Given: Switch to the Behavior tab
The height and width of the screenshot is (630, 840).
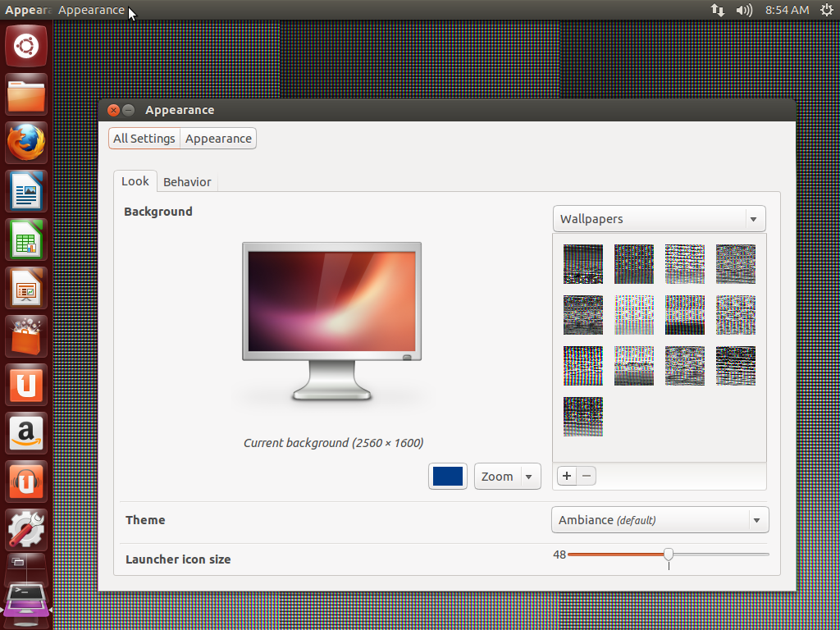Looking at the screenshot, I should [187, 182].
